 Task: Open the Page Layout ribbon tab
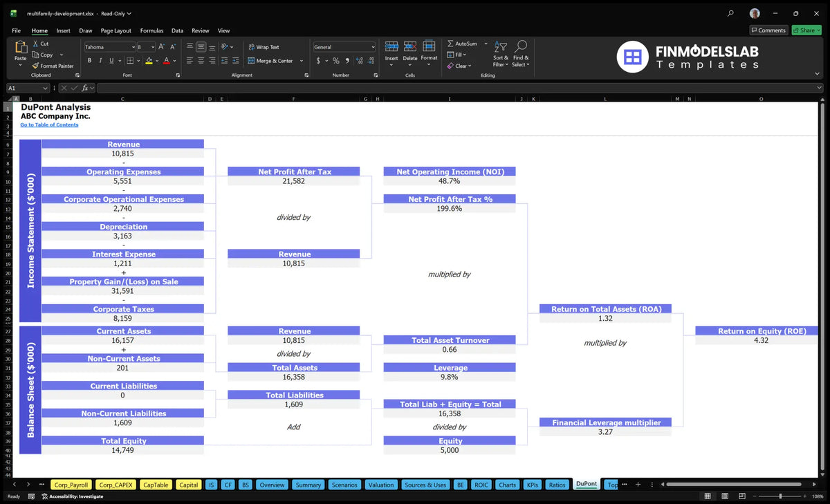pyautogui.click(x=116, y=30)
